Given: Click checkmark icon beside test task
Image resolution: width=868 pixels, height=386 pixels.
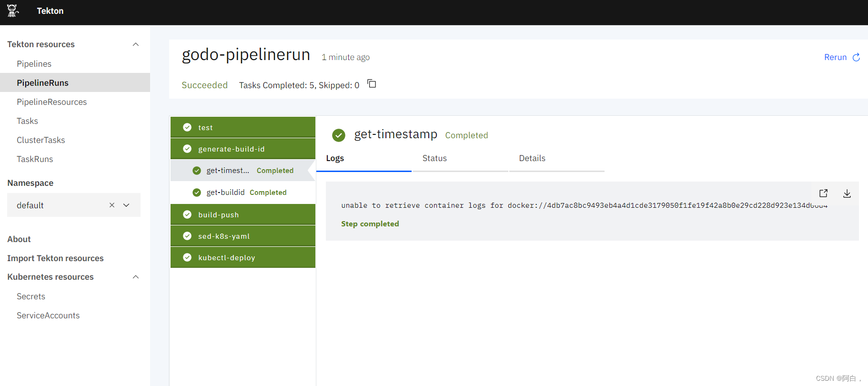Looking at the screenshot, I should (187, 127).
